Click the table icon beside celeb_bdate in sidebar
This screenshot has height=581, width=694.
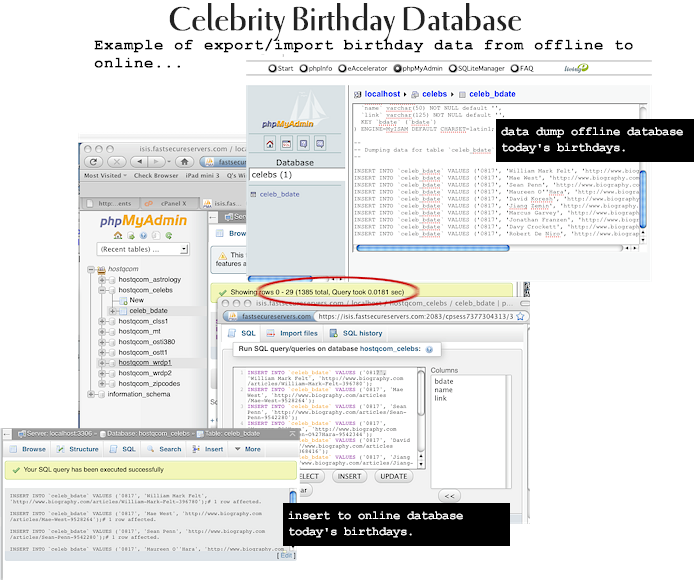pyautogui.click(x=254, y=194)
